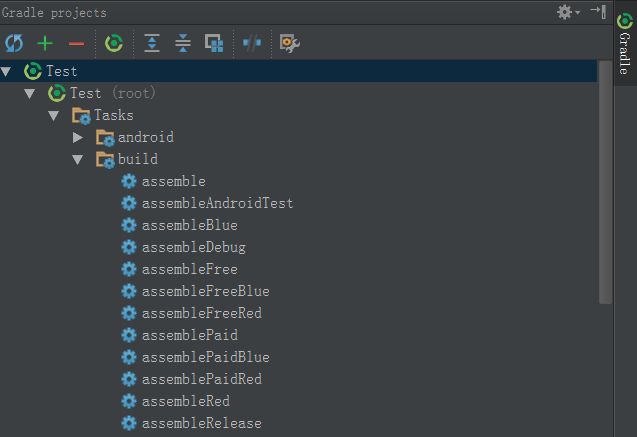Open Gradle settings wrench icon

click(290, 43)
